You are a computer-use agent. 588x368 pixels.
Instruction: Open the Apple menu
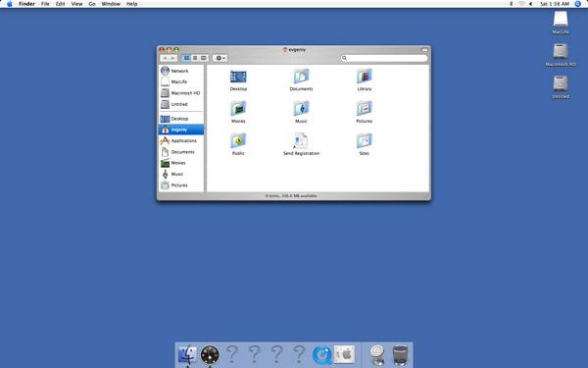click(10, 4)
